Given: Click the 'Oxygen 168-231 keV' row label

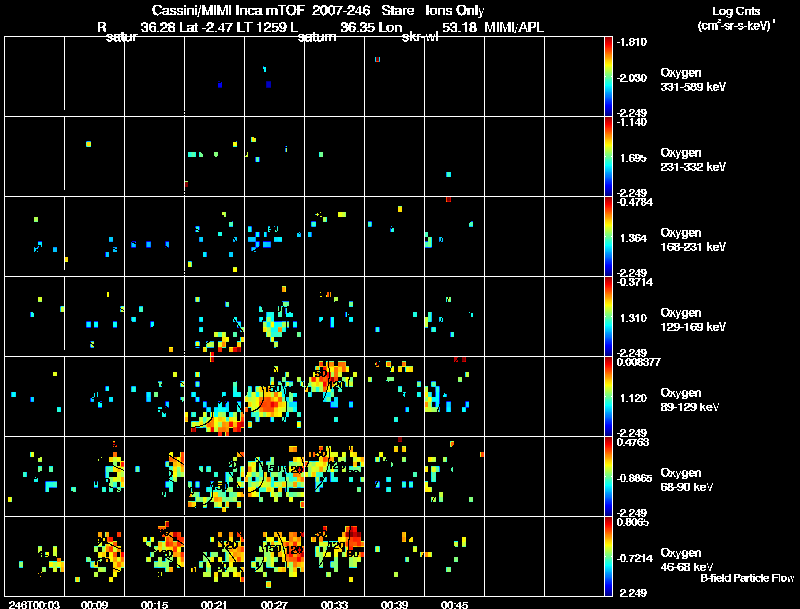Looking at the screenshot, I should coord(693,240).
